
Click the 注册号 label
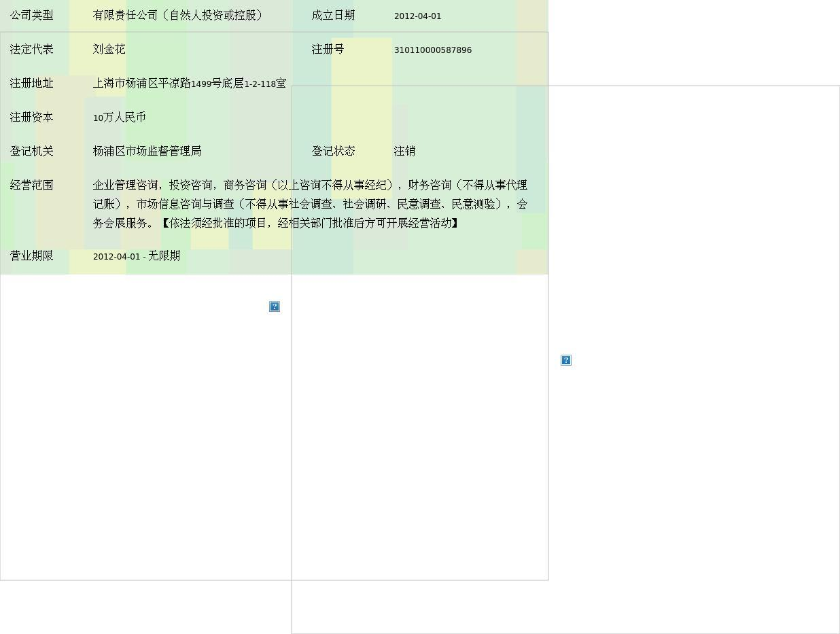[328, 49]
